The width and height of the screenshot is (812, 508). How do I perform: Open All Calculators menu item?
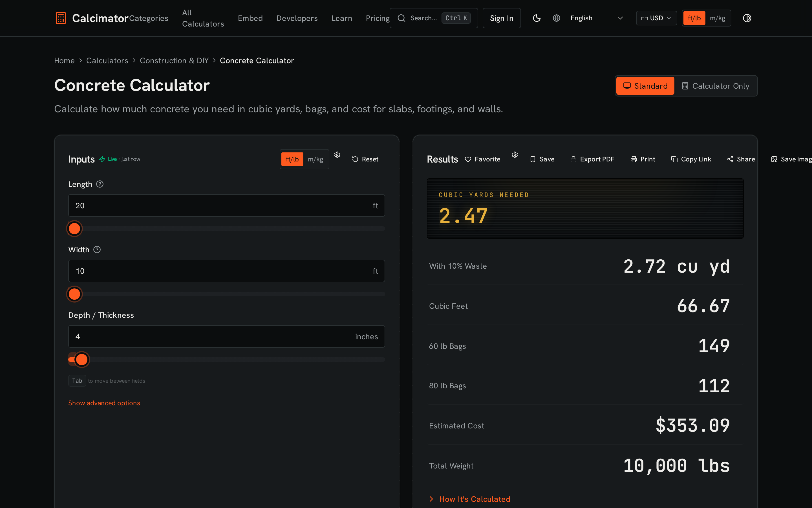pyautogui.click(x=203, y=18)
